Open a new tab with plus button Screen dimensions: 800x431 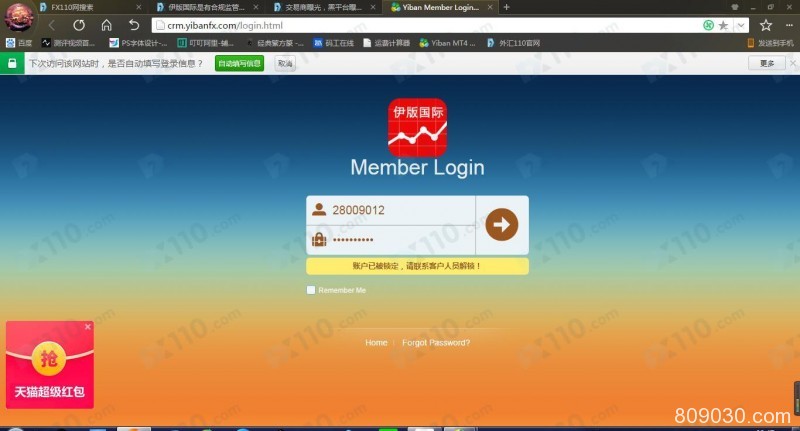coord(506,7)
